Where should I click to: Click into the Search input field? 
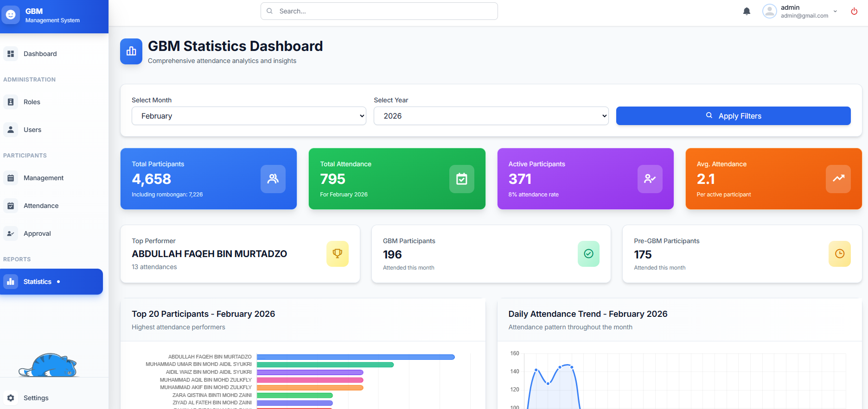[379, 11]
